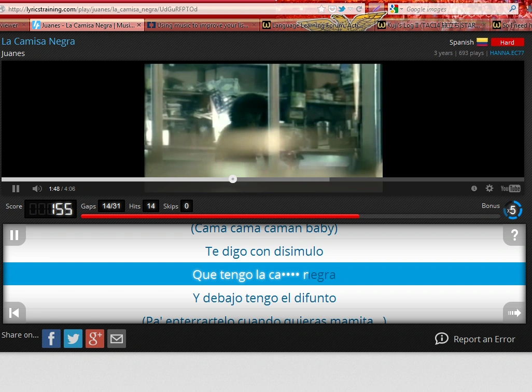Switch to Using music to improve tab
The height and width of the screenshot is (392, 532).
coord(202,25)
